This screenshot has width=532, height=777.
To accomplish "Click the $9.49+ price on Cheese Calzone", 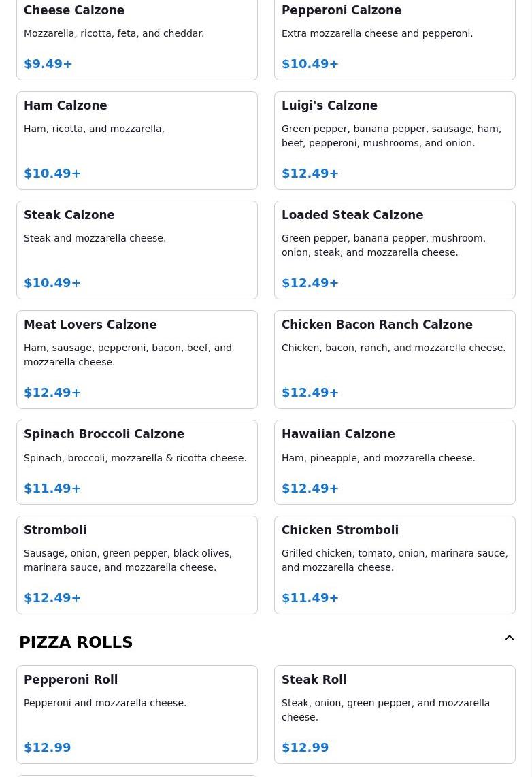I will [x=48, y=64].
